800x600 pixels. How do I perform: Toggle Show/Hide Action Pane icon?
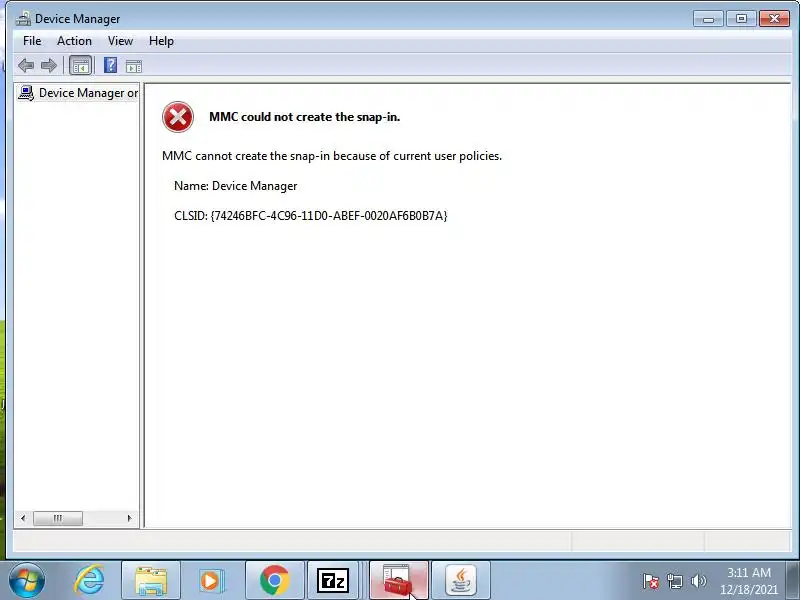134,66
